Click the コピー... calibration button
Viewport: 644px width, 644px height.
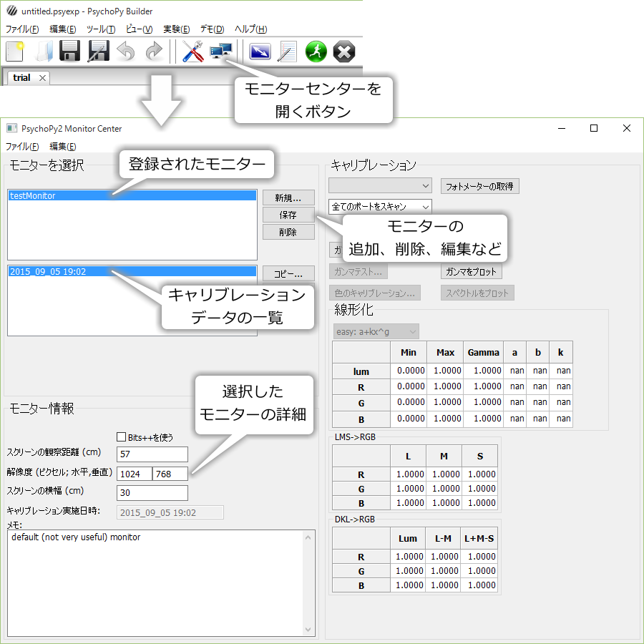click(288, 274)
